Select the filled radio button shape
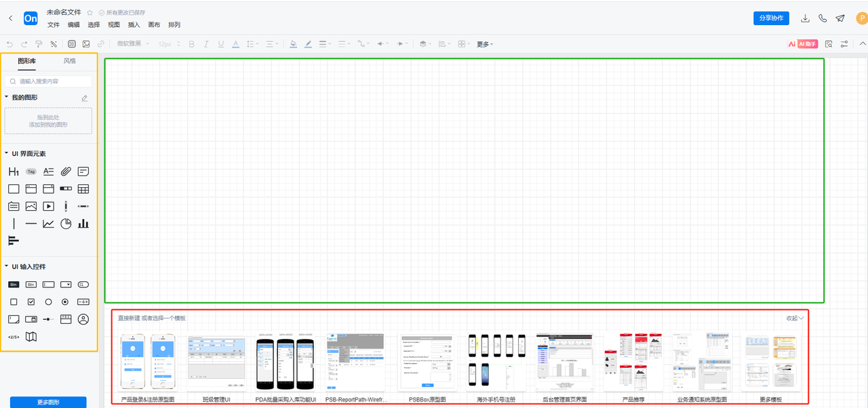The image size is (868, 408). 66,302
